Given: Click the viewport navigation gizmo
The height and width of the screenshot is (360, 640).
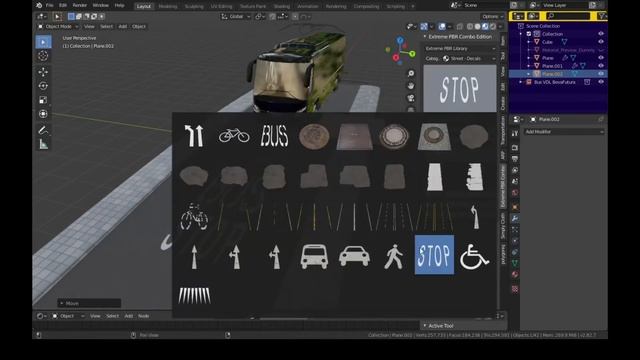Looking at the screenshot, I should pos(400,51).
